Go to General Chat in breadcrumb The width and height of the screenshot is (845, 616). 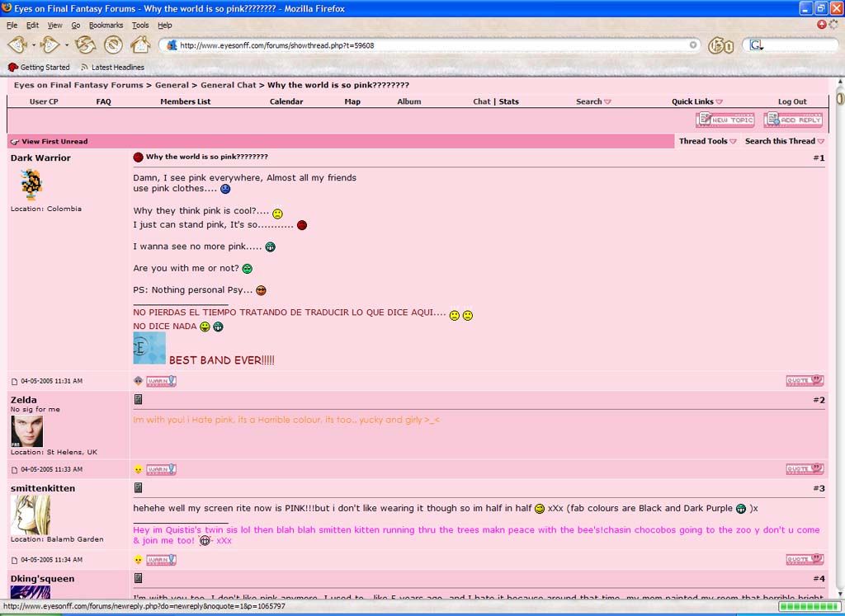[x=228, y=85]
